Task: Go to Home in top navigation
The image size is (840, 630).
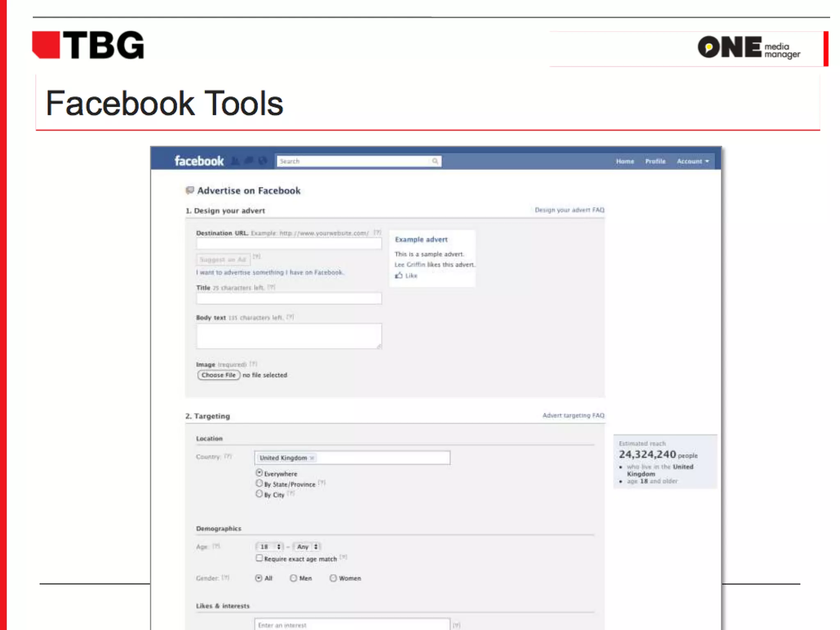Action: [x=625, y=162]
